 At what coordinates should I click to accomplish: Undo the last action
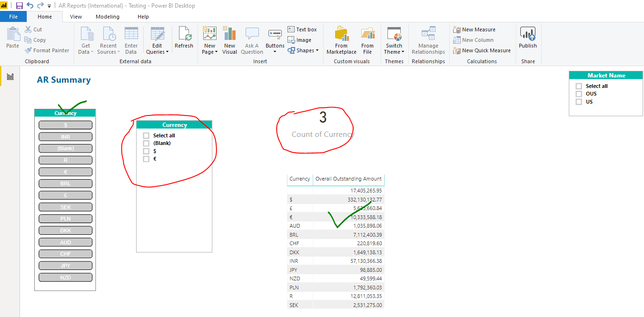[30, 6]
